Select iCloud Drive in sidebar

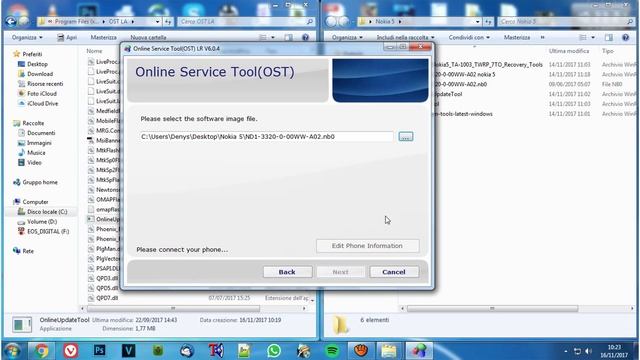[x=42, y=103]
